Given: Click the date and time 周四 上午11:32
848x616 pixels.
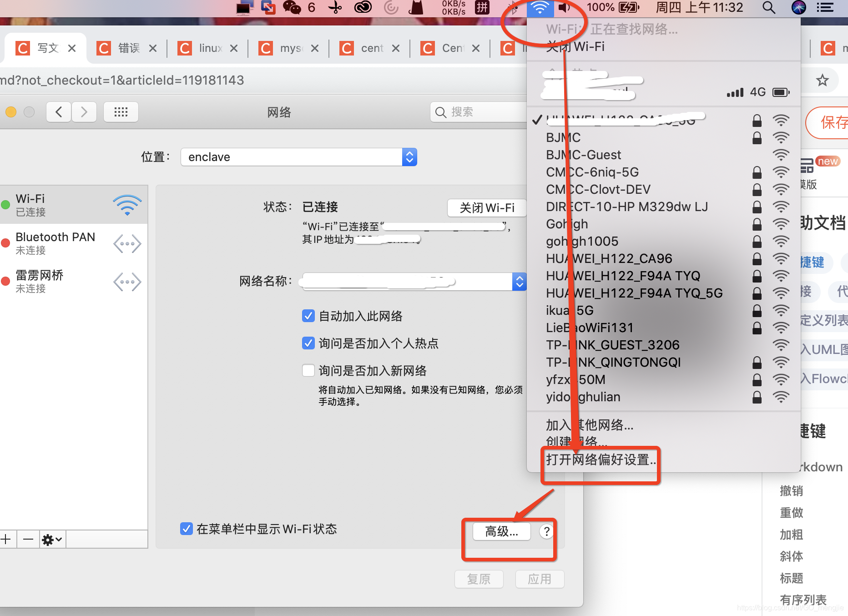Looking at the screenshot, I should click(699, 8).
